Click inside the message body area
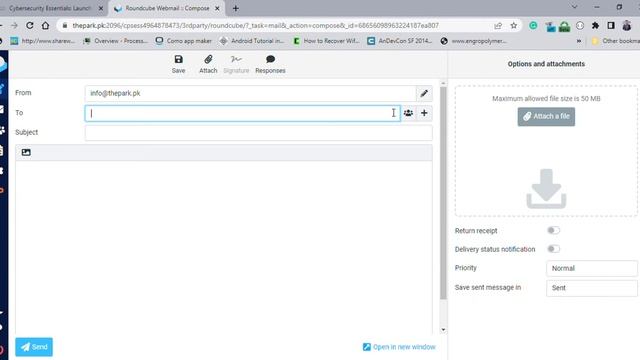Screen dimensions: 640x360 click(x=224, y=247)
